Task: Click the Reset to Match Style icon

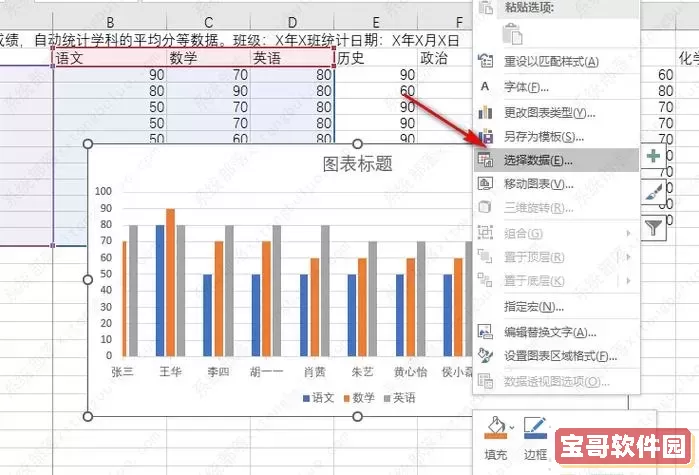Action: 485,61
